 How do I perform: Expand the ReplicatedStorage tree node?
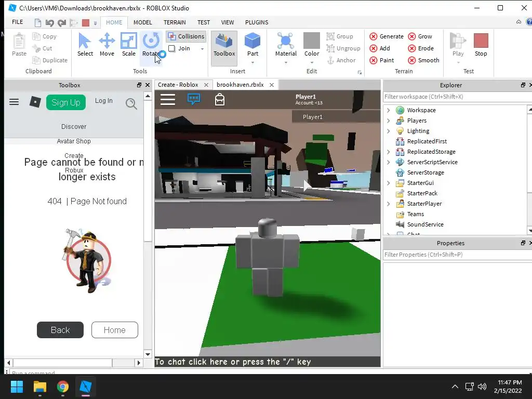tap(389, 152)
